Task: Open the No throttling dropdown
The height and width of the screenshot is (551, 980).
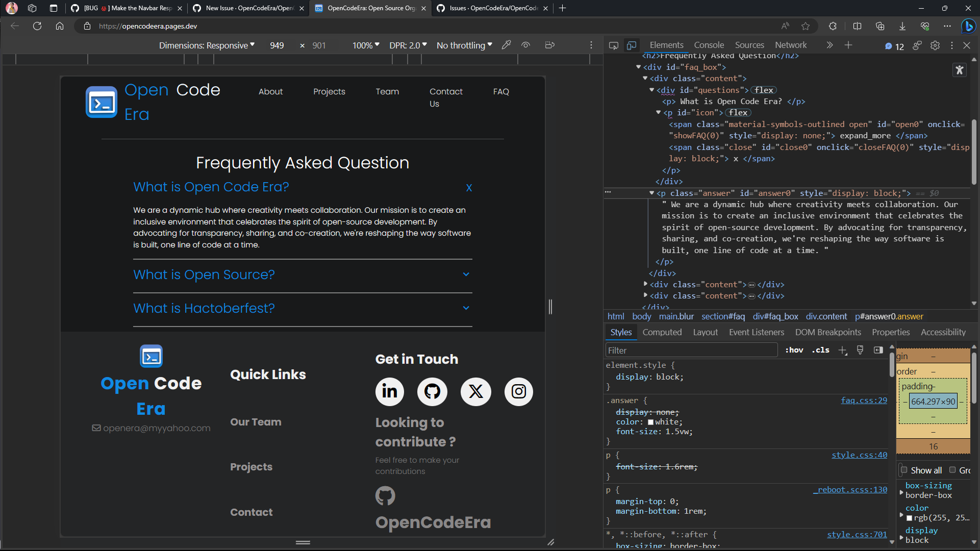Action: coord(463,45)
